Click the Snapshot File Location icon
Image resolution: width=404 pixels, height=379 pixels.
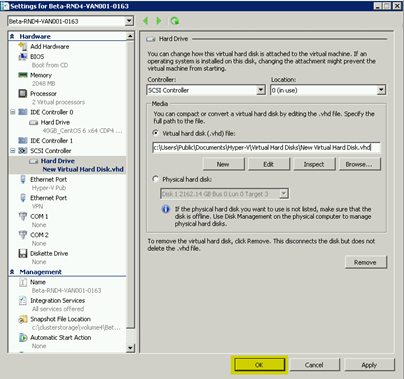tap(23, 319)
